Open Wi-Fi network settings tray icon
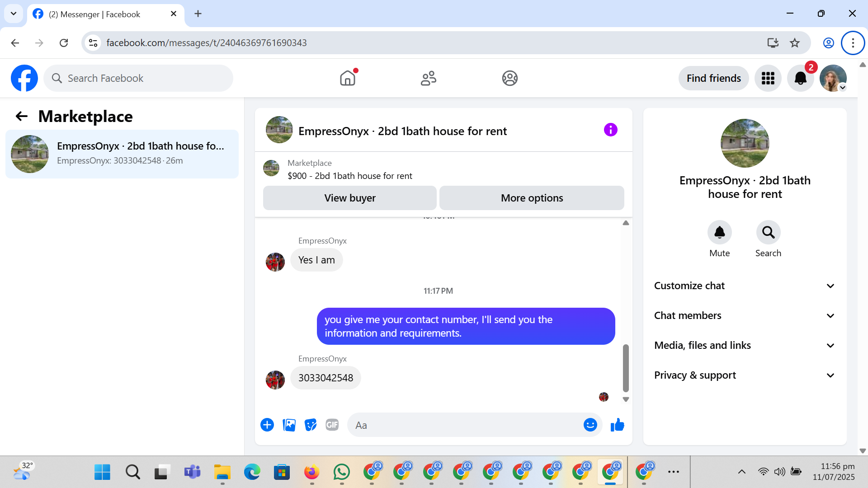Viewport: 868px width, 488px height. pos(763,472)
